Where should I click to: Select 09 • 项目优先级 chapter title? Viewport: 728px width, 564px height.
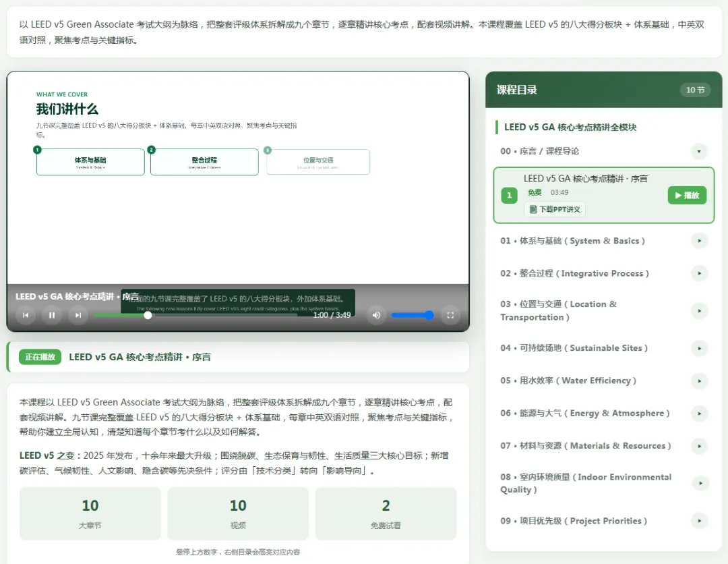[x=574, y=521]
